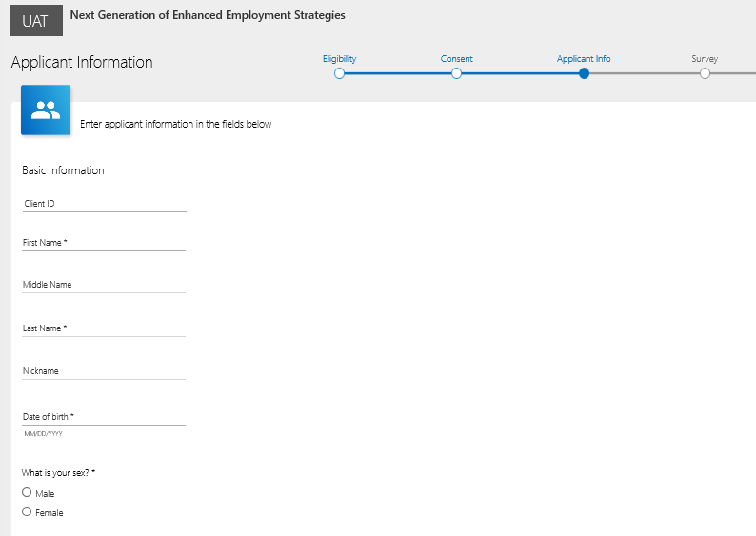Image resolution: width=756 pixels, height=536 pixels.
Task: Click the Survey step label
Action: [705, 59]
